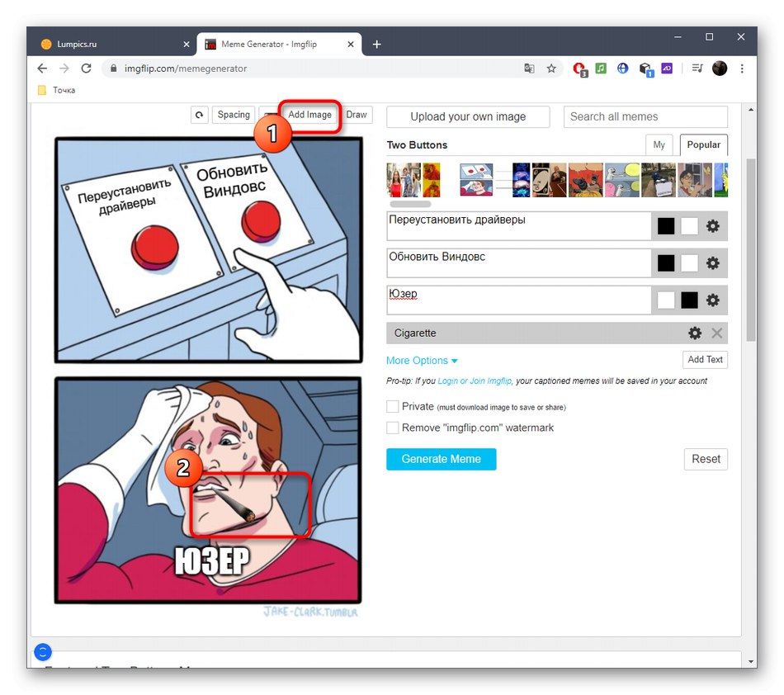Open the green music note extension
This screenshot has width=784, height=695.
coord(601,68)
